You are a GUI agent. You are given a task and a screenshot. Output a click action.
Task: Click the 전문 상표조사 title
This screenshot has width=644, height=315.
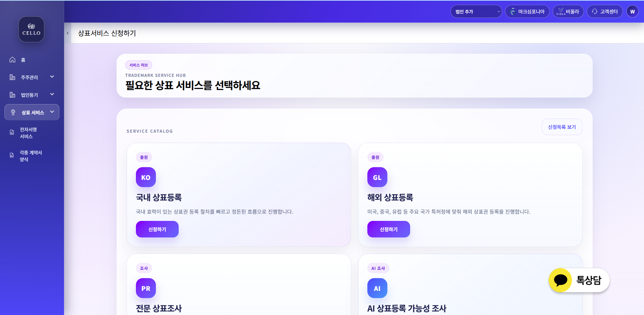(159, 308)
